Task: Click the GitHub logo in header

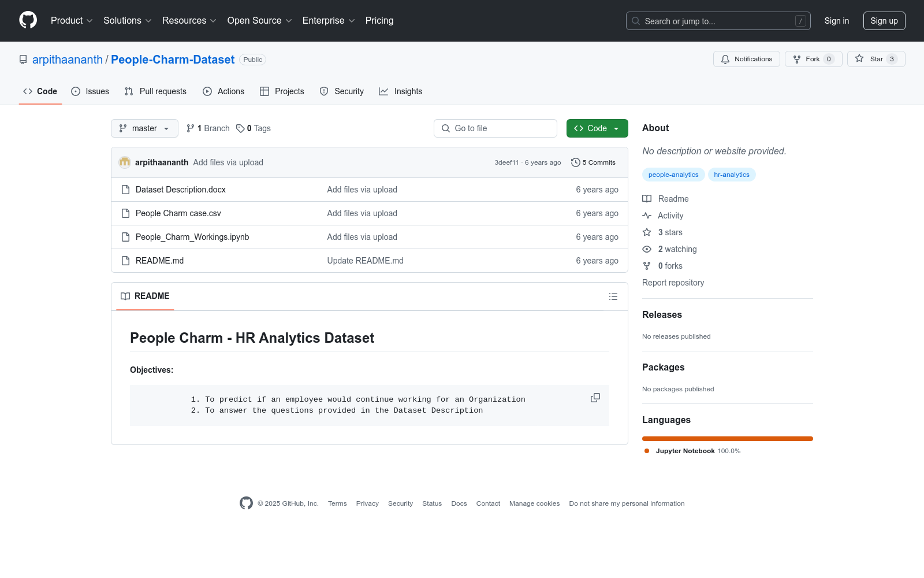Action: coord(28,20)
